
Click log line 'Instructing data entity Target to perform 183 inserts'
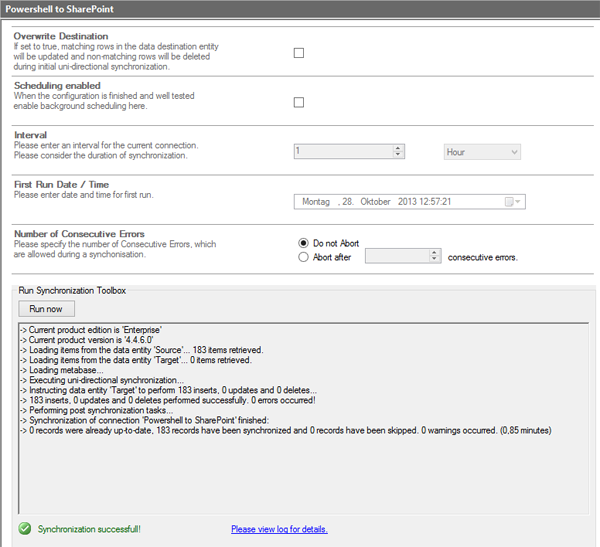(168, 390)
